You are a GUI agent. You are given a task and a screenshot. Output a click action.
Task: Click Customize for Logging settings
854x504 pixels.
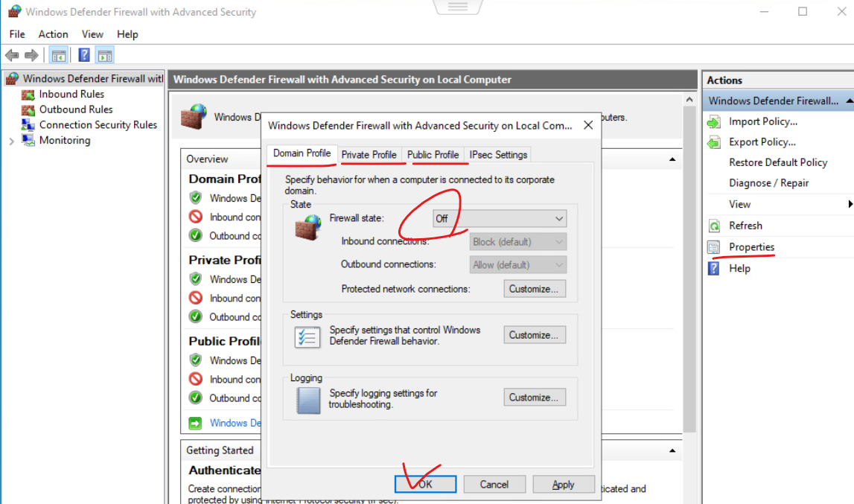click(535, 398)
